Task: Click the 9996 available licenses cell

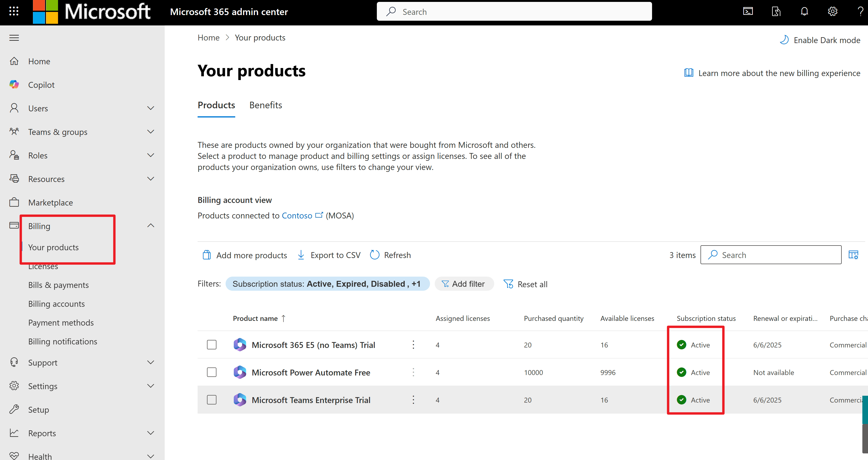Action: 608,372
